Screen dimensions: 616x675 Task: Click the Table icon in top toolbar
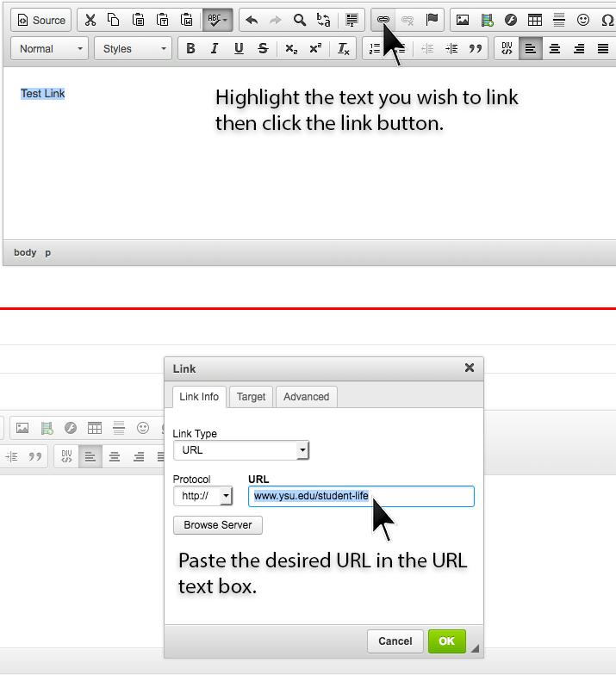click(x=535, y=20)
